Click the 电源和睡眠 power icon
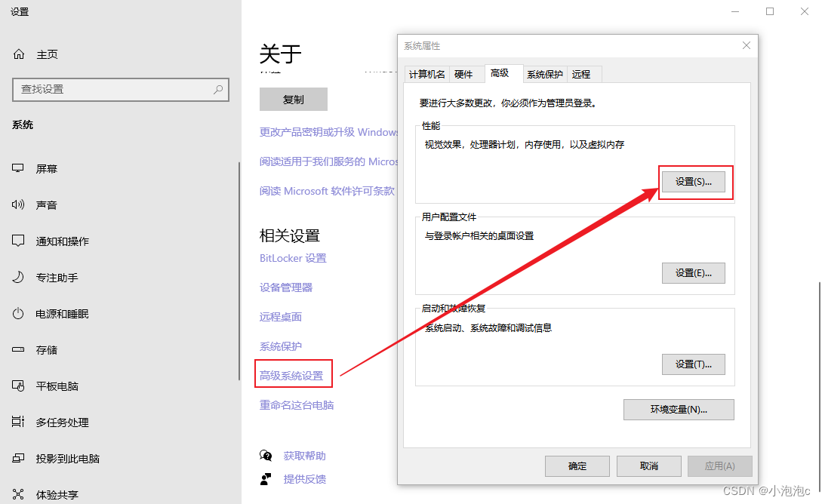This screenshot has height=504, width=822. (18, 313)
